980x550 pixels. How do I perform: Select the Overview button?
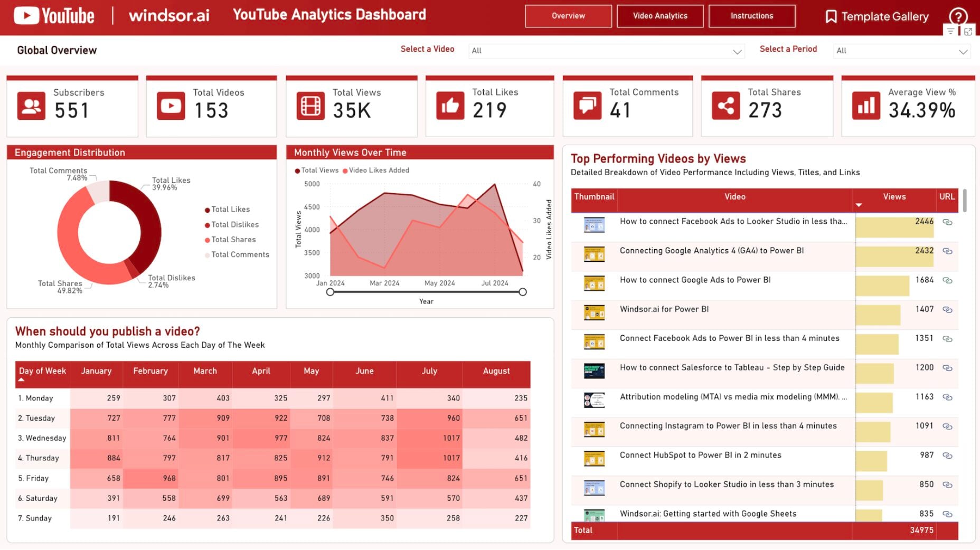coord(568,16)
